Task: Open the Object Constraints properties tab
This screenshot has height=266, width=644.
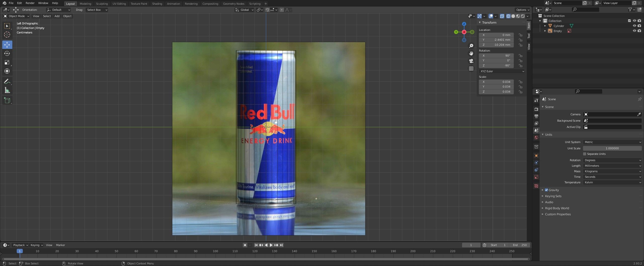Action: pyautogui.click(x=536, y=170)
